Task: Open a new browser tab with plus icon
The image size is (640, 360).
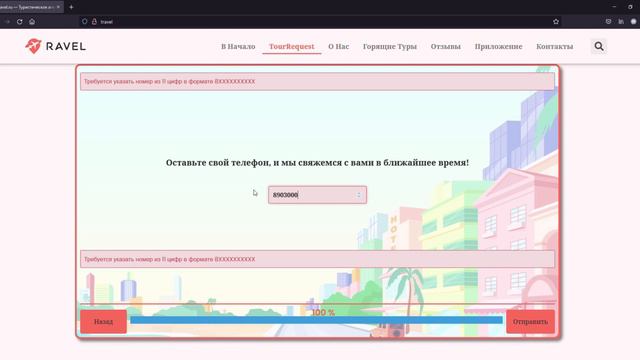Action: click(x=71, y=7)
